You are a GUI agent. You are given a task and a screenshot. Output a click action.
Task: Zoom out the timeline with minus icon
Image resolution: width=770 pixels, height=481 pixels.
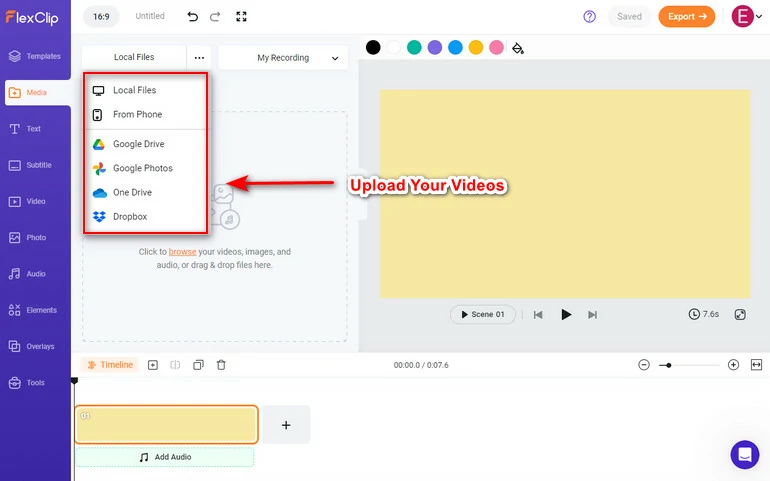tap(644, 365)
